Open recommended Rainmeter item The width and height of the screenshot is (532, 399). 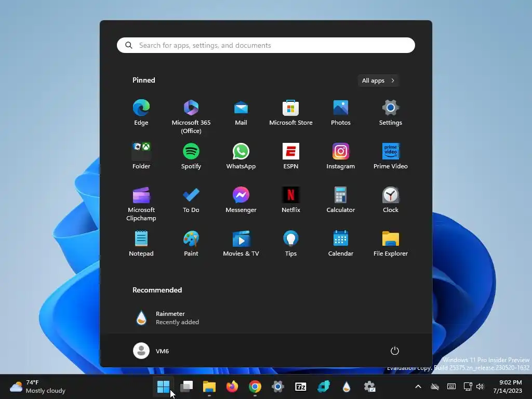[166, 318]
